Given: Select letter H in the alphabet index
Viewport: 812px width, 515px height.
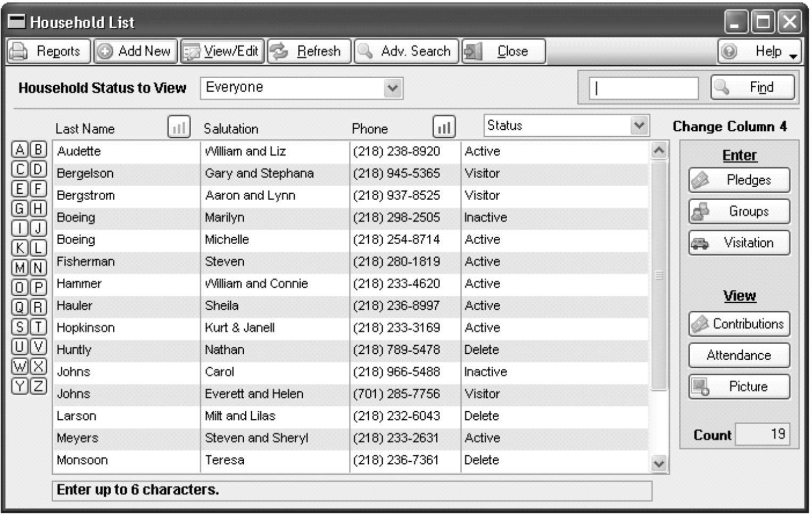Looking at the screenshot, I should click(38, 209).
